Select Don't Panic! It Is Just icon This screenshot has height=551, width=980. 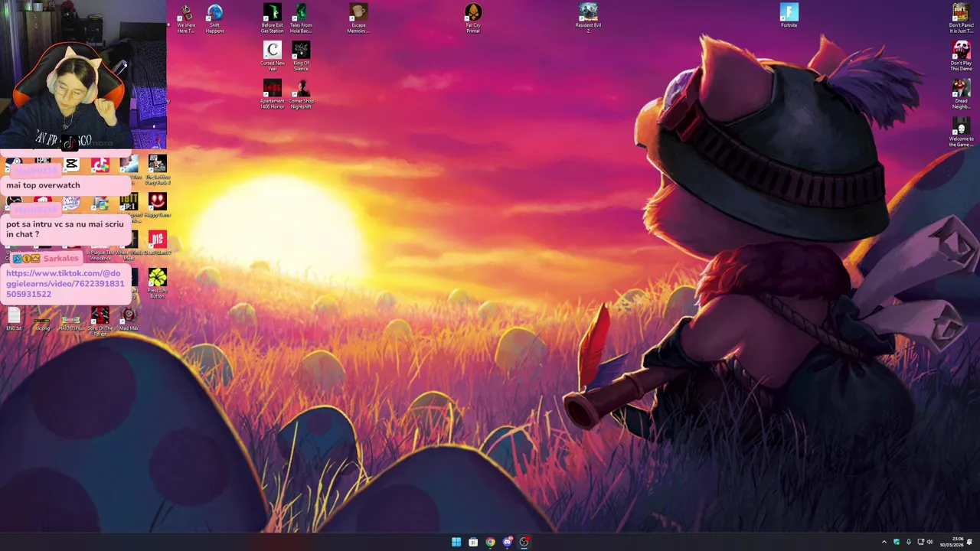961,18
